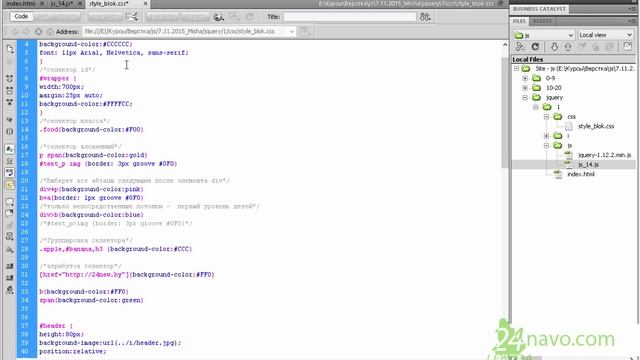The height and width of the screenshot is (360, 640).
Task: Click the Outdent Code icon
Action: pyautogui.click(x=10, y=278)
